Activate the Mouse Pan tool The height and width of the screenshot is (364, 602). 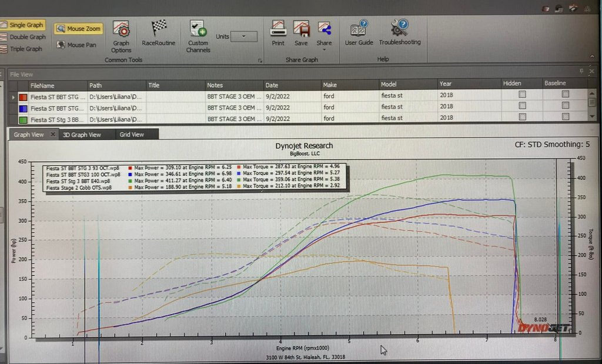[x=76, y=45]
